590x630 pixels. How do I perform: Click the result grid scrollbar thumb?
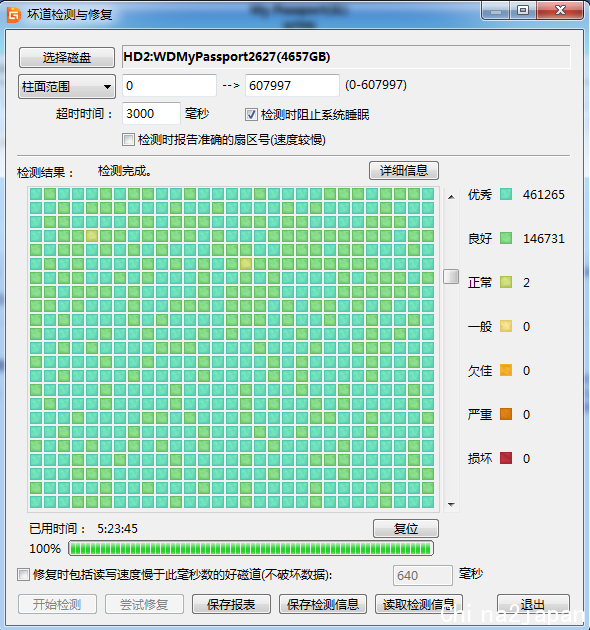(x=451, y=276)
